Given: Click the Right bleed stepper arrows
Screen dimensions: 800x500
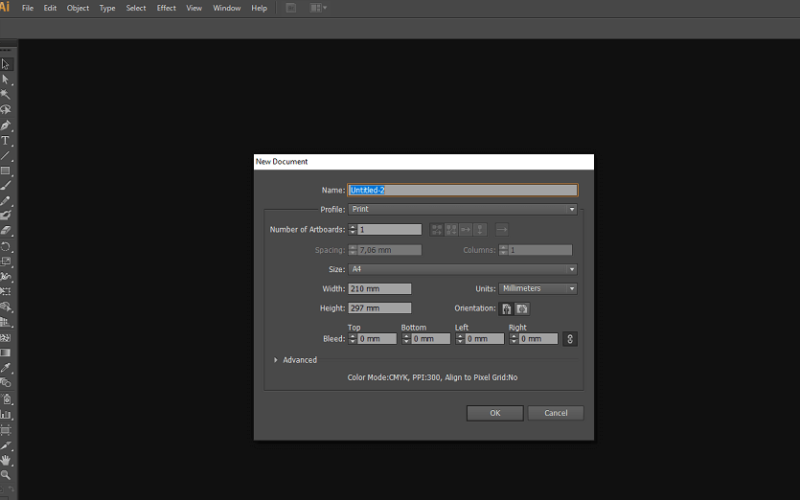Looking at the screenshot, I should (x=514, y=339).
